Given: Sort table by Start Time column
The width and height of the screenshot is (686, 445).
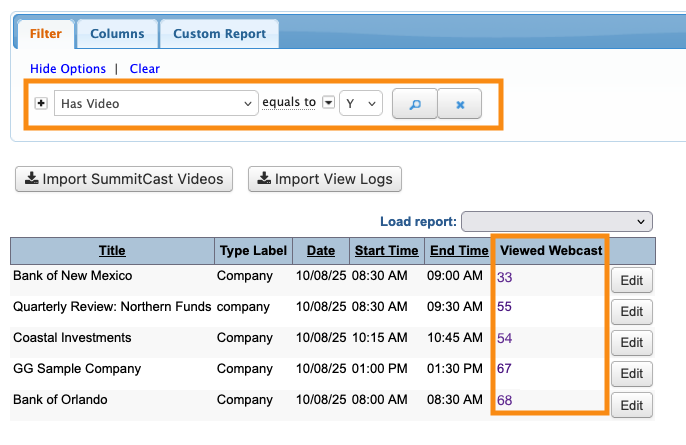Looking at the screenshot, I should click(386, 250).
